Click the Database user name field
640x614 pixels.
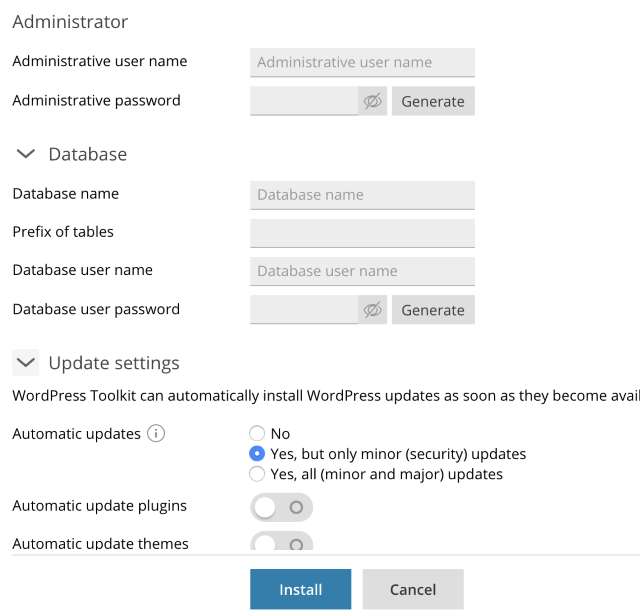coord(362,271)
